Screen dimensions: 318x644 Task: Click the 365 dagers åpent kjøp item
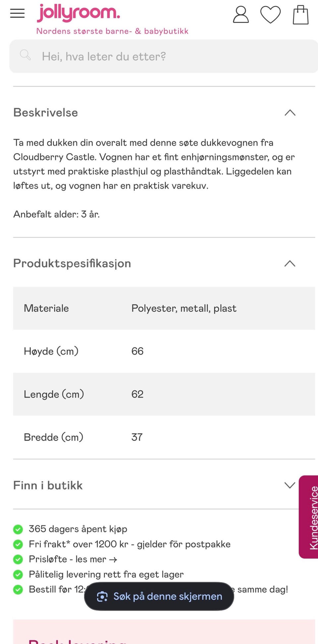coord(78,529)
